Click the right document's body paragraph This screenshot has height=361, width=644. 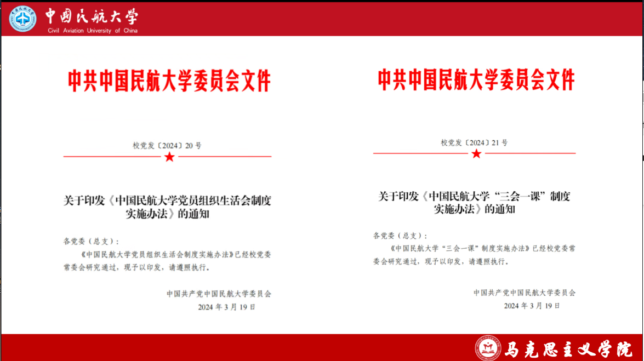474,255
